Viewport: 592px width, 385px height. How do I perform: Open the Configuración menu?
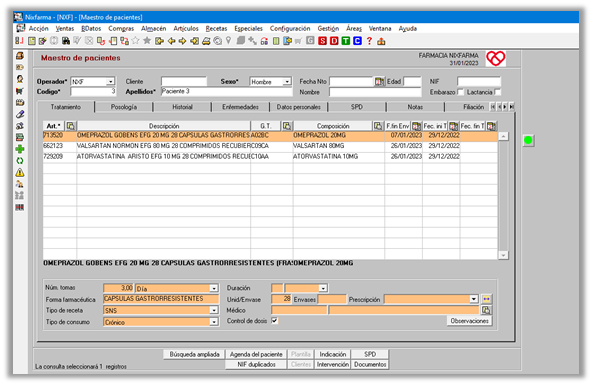[x=290, y=28]
